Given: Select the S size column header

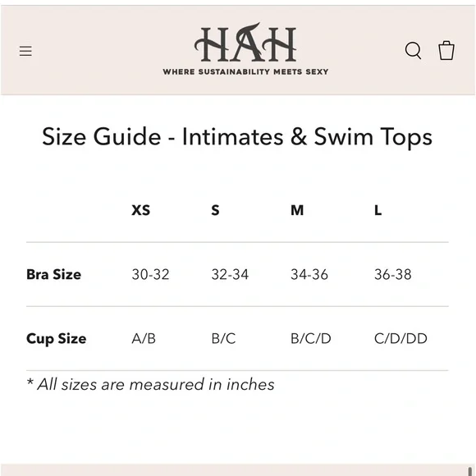Looking at the screenshot, I should pyautogui.click(x=215, y=210).
